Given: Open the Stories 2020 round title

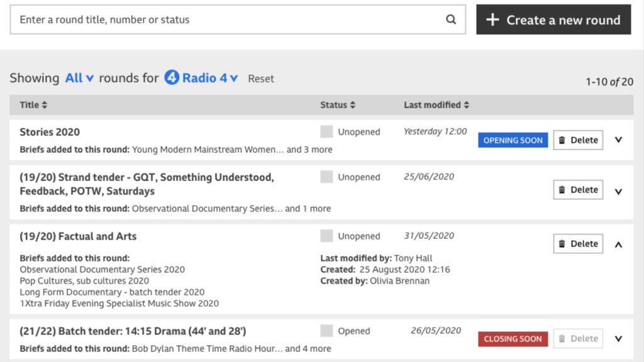Looking at the screenshot, I should (50, 132).
